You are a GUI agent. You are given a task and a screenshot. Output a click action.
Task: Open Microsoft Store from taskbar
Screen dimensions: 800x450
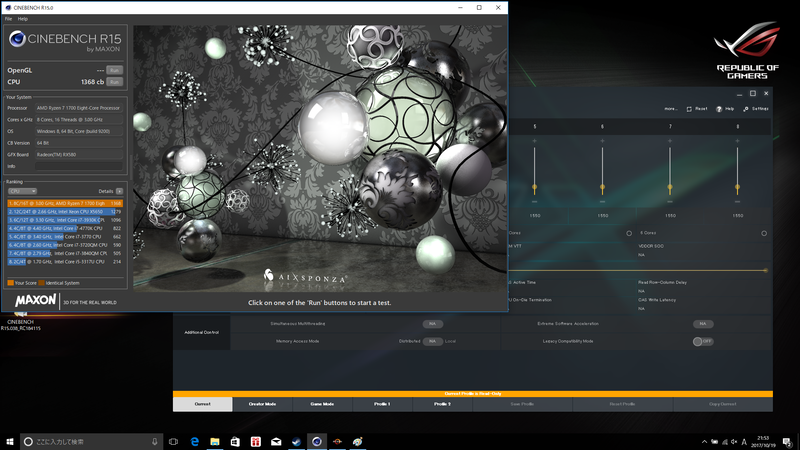[235, 442]
